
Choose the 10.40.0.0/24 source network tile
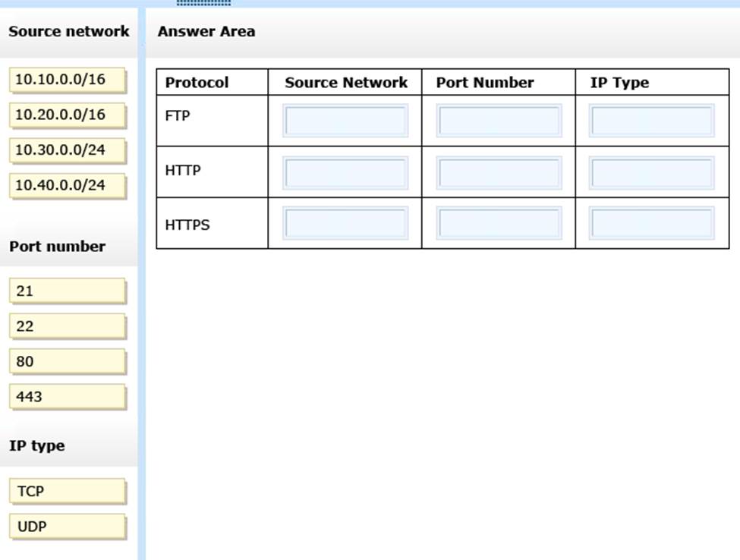(x=67, y=185)
